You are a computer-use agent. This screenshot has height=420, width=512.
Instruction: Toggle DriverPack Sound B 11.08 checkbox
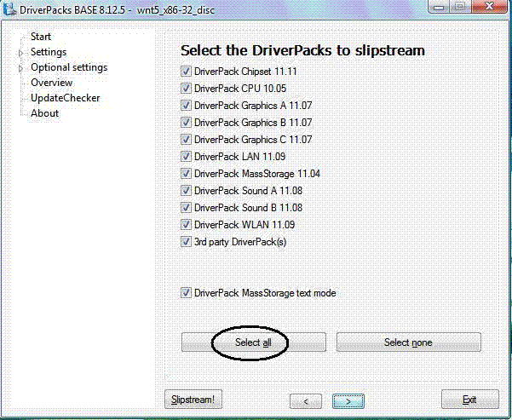coord(186,207)
